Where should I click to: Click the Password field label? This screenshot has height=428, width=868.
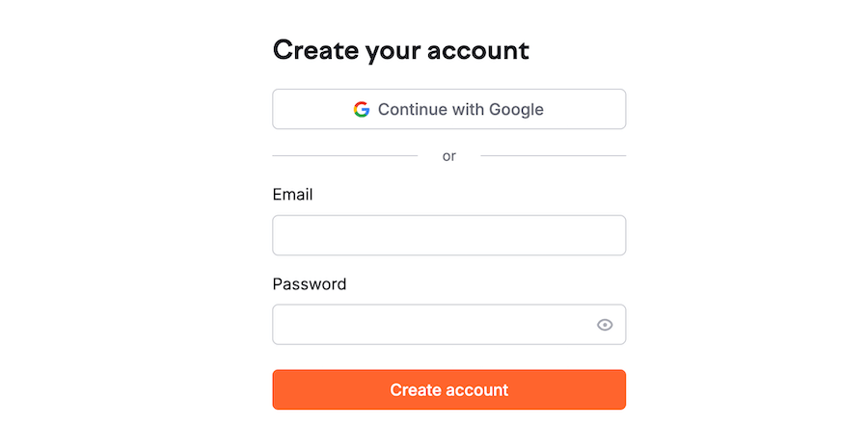point(309,284)
